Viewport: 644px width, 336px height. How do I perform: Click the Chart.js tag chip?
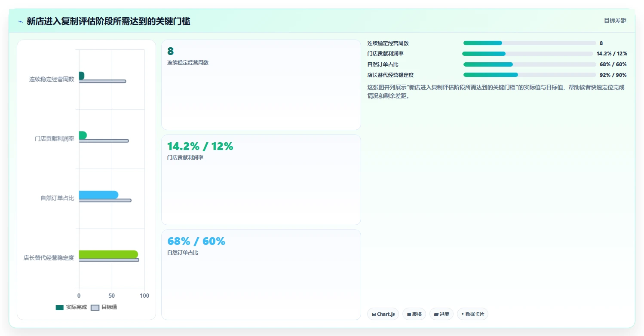pos(383,314)
